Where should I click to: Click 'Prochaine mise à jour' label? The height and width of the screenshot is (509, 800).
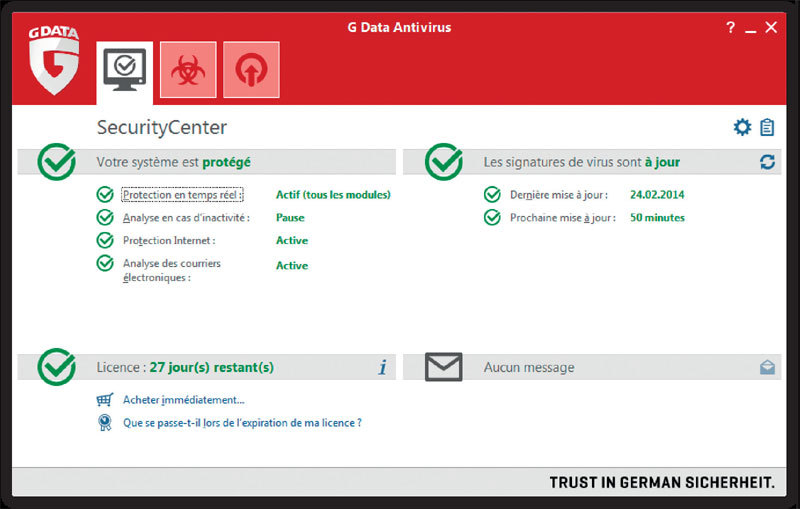[x=563, y=218]
